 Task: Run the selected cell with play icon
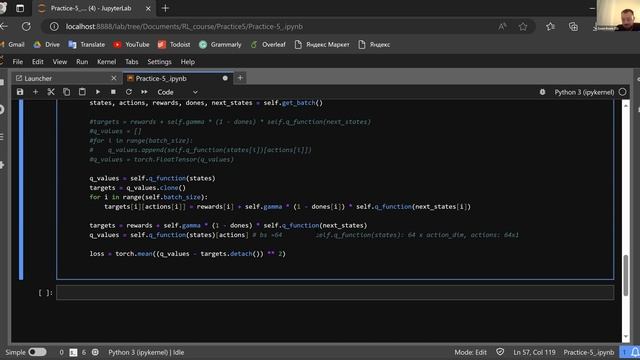click(x=98, y=92)
